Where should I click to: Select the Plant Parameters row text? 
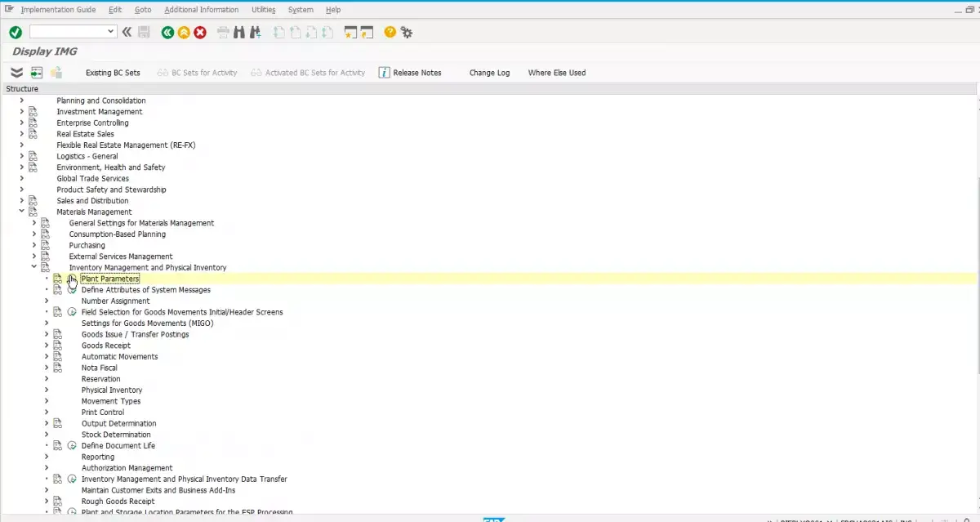(110, 279)
